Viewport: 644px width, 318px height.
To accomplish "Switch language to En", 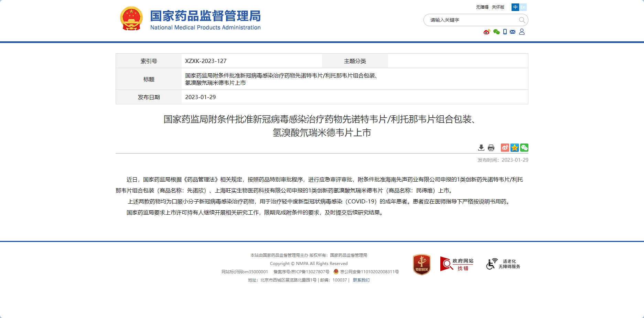I will click(523, 7).
